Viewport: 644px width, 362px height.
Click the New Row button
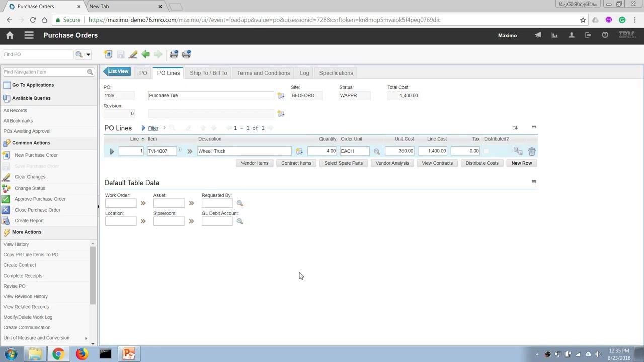(x=522, y=163)
